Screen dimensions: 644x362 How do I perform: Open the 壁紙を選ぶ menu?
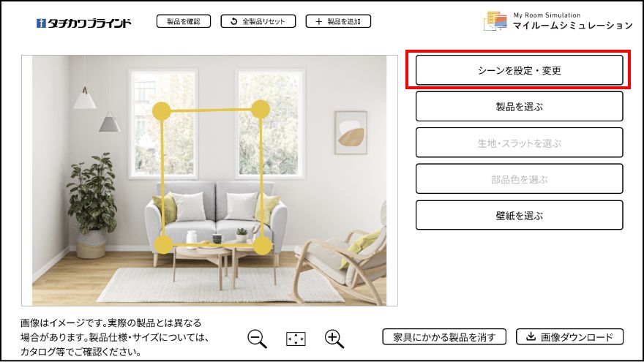[x=519, y=215]
